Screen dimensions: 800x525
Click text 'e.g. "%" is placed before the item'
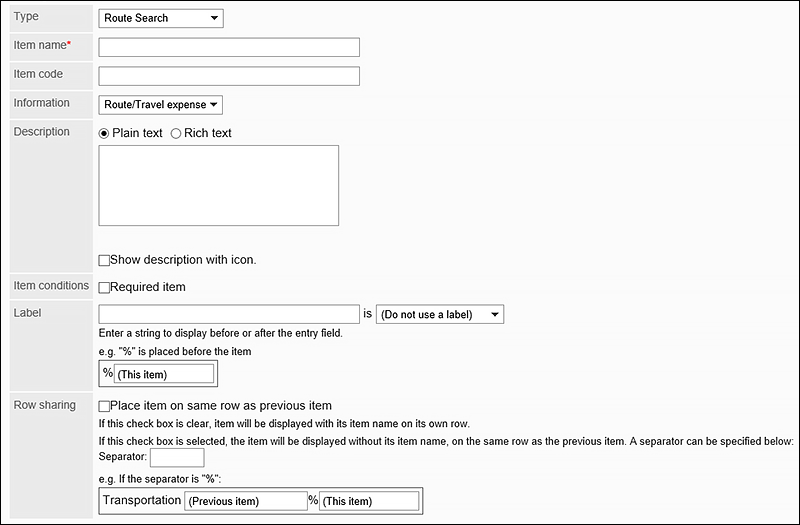click(x=175, y=352)
